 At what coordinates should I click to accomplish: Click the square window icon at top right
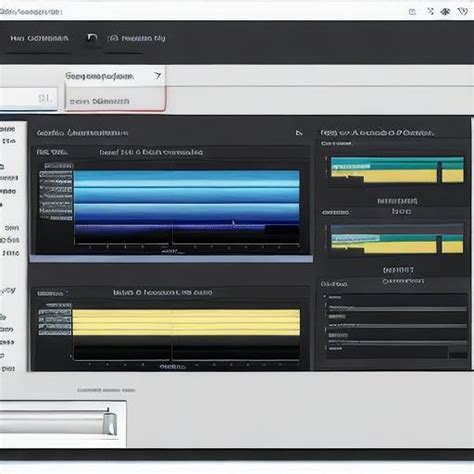coord(412,12)
